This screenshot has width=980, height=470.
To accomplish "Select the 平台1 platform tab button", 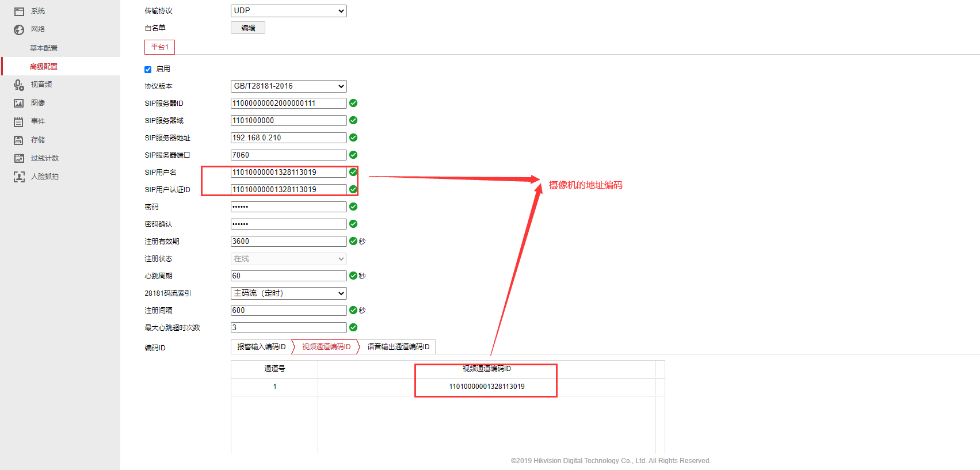I will click(x=159, y=47).
